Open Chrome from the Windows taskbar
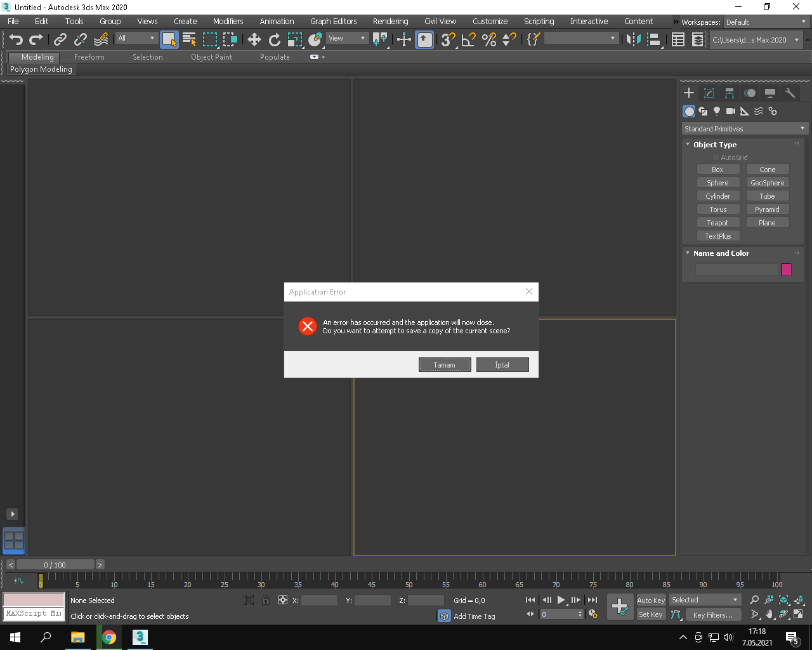This screenshot has width=812, height=650. [x=109, y=637]
